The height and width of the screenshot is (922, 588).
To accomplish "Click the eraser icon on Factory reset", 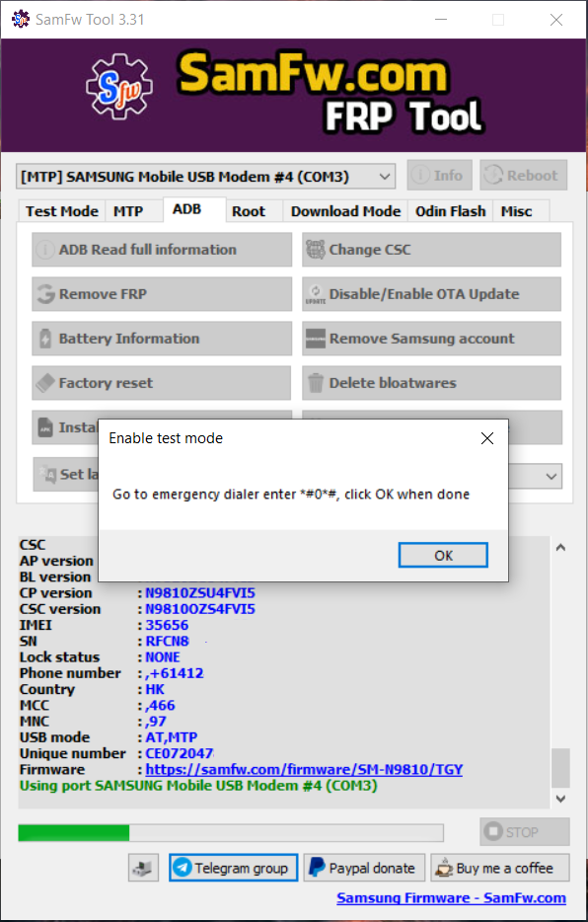I will (x=45, y=383).
